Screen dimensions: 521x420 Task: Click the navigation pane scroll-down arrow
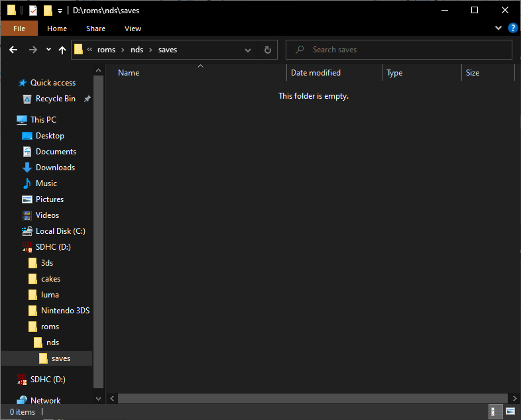point(98,398)
